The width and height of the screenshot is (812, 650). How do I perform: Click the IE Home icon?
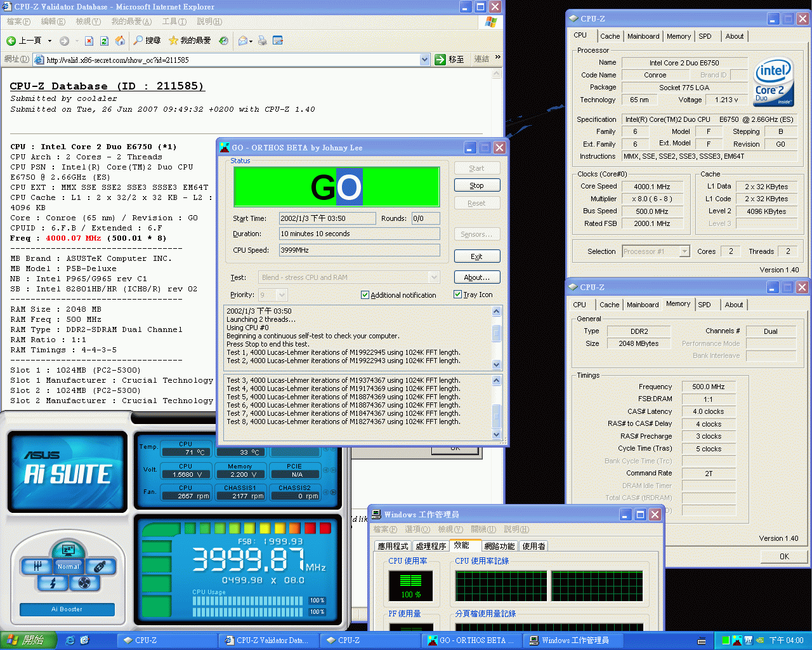point(120,41)
